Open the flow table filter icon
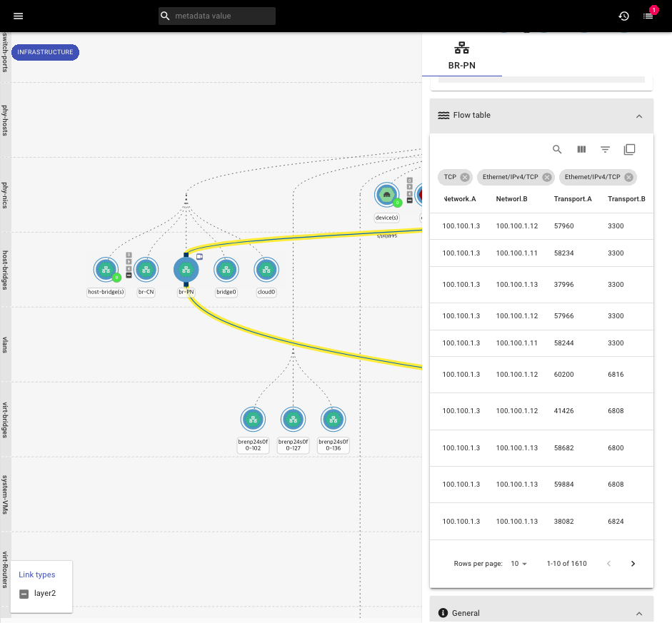This screenshot has height=623, width=672. (605, 149)
